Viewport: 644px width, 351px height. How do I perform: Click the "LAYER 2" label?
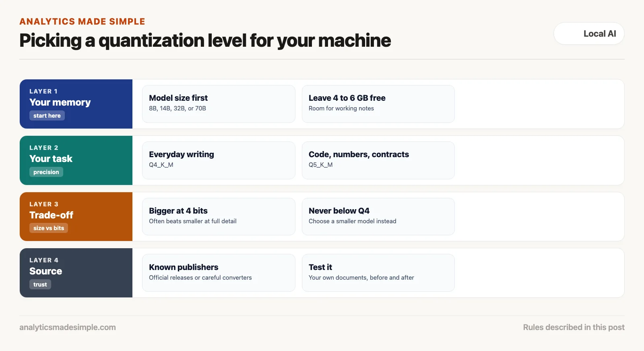pyautogui.click(x=44, y=148)
